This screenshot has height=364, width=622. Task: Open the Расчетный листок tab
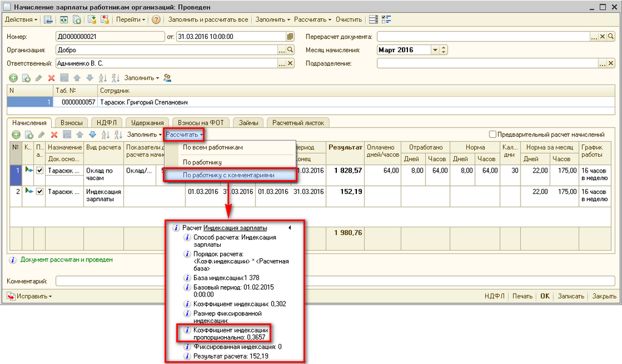pos(298,123)
